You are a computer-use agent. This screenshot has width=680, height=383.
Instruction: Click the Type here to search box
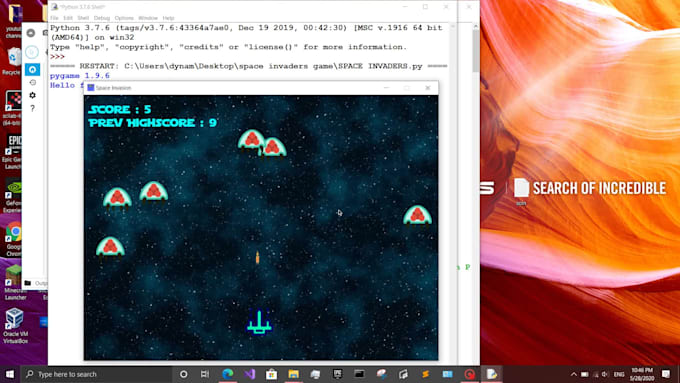(96, 374)
